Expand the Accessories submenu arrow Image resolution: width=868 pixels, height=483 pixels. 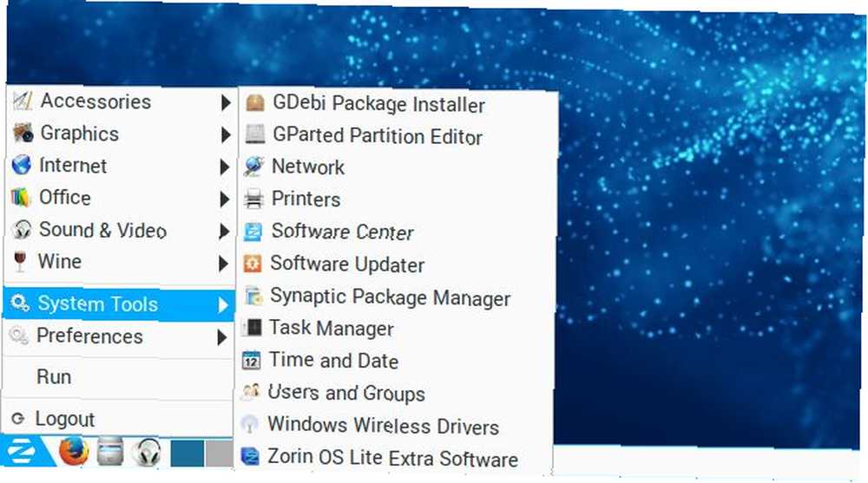[226, 102]
